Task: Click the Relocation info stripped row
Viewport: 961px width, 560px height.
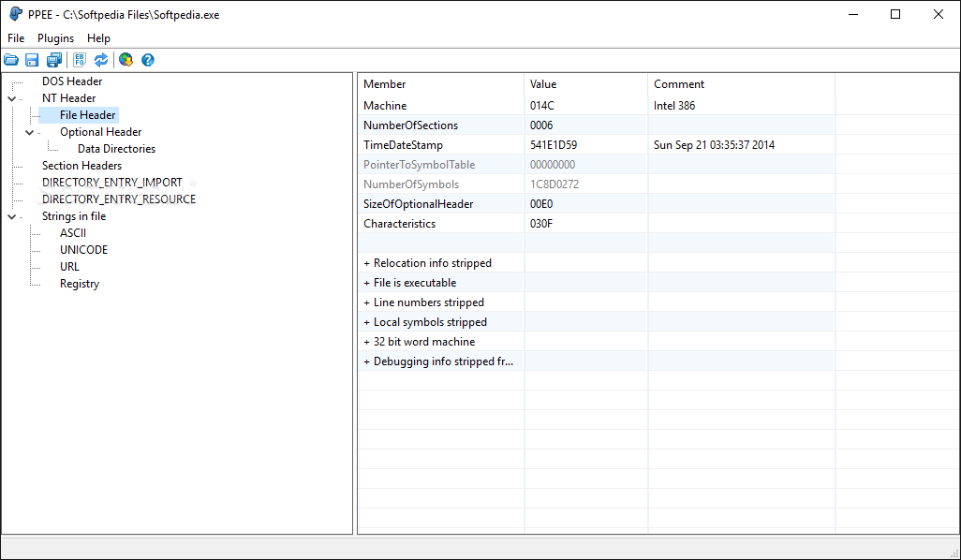Action: point(597,263)
